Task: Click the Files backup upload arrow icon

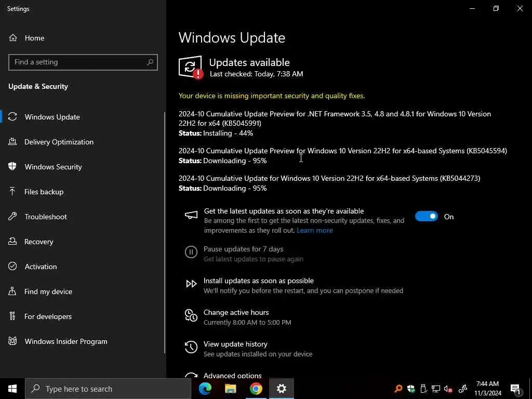Action: [12, 191]
